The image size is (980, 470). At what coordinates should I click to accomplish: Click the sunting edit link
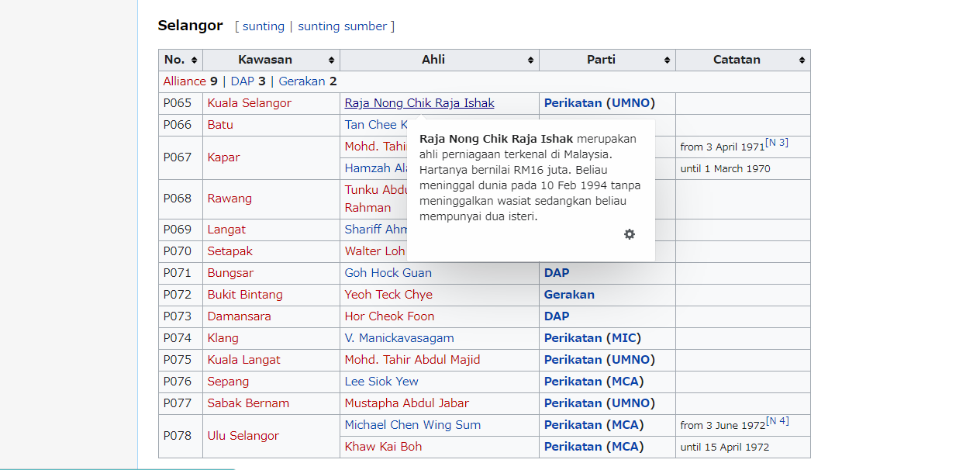(264, 26)
